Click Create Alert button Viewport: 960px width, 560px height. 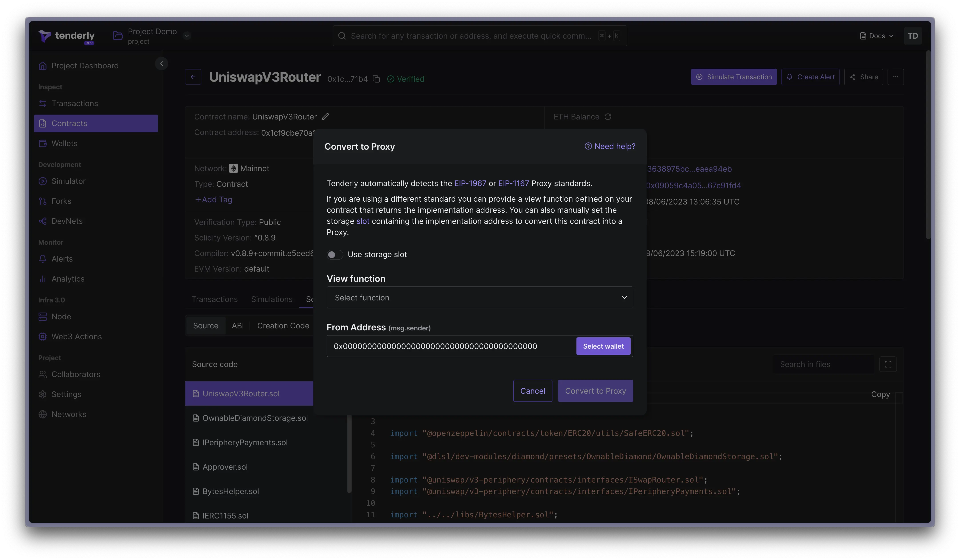(810, 77)
